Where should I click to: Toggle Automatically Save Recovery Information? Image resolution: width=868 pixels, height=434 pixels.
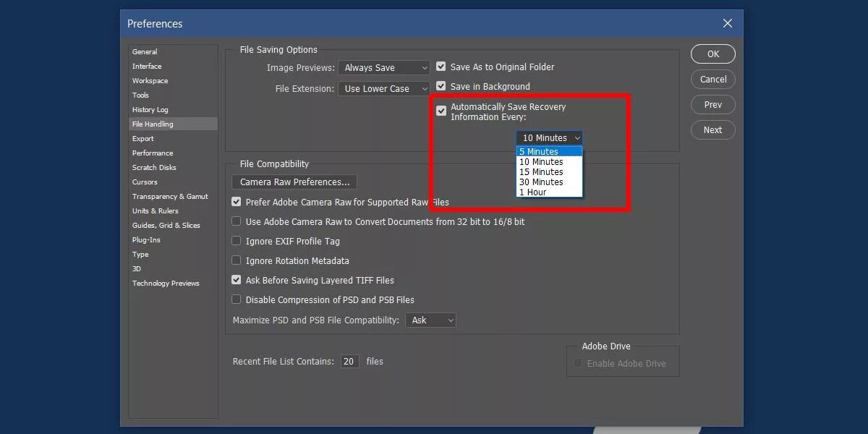pos(441,111)
